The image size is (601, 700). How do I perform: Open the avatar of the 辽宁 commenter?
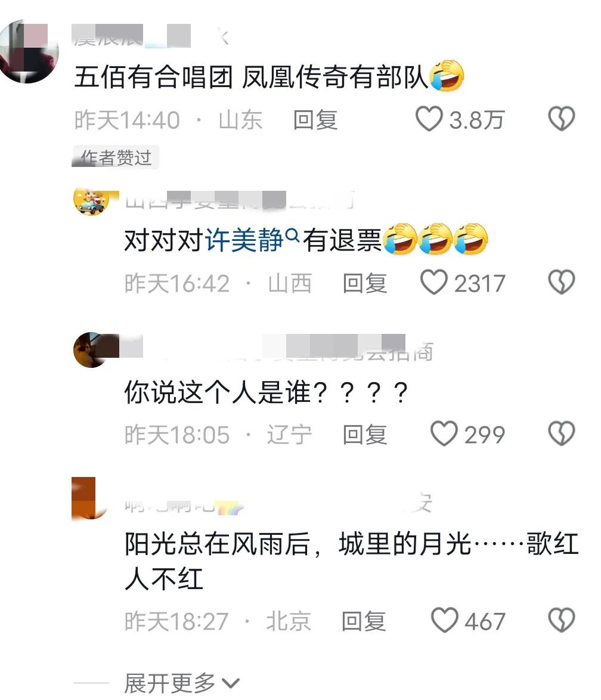point(92,350)
